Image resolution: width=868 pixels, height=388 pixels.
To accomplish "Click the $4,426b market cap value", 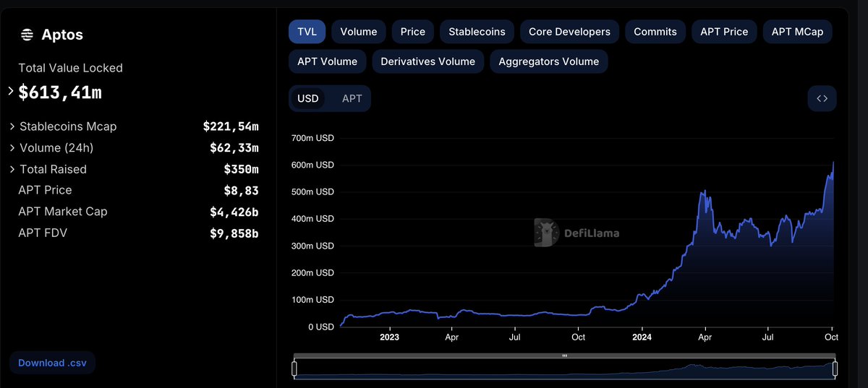I will (x=234, y=212).
